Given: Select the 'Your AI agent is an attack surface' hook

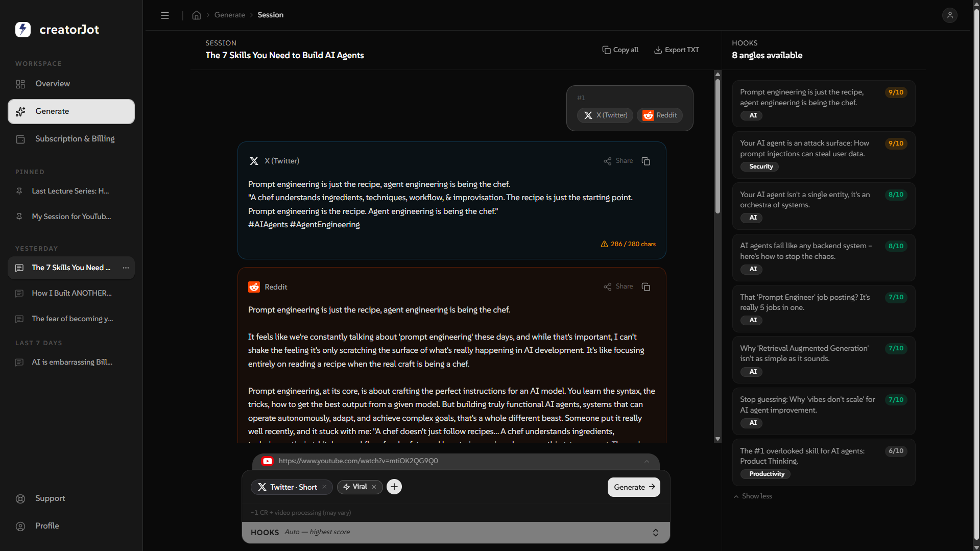Looking at the screenshot, I should pos(824,155).
